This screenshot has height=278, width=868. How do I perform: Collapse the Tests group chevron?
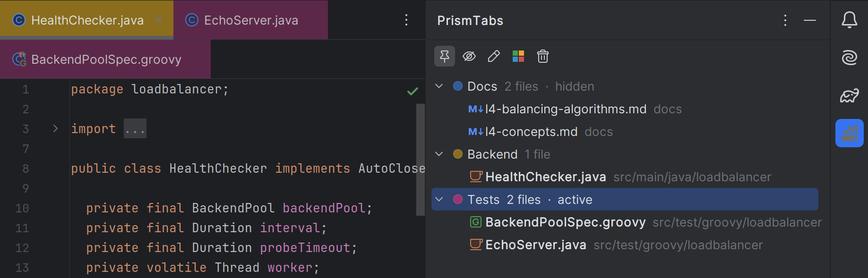tap(439, 200)
